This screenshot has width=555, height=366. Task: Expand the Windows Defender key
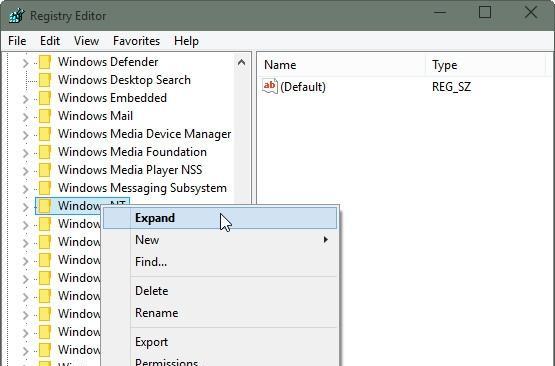point(25,63)
